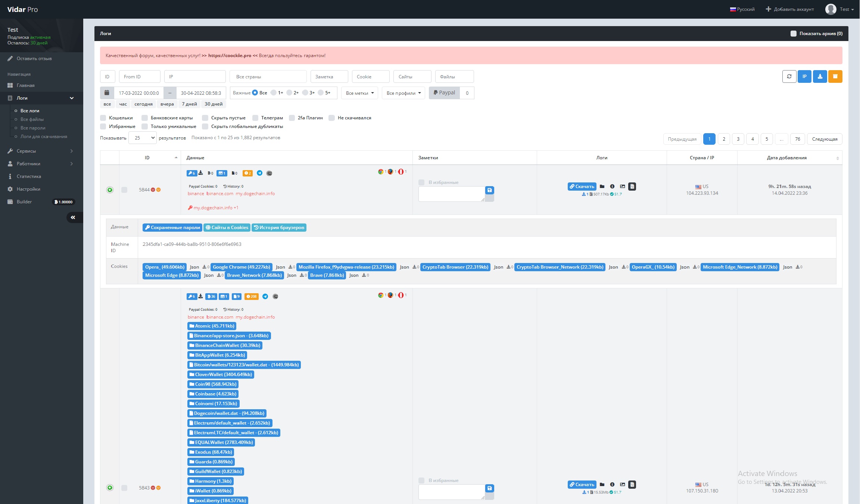Click the Сохраненные пароли button
Viewport: 860px width, 504px height.
coord(172,228)
